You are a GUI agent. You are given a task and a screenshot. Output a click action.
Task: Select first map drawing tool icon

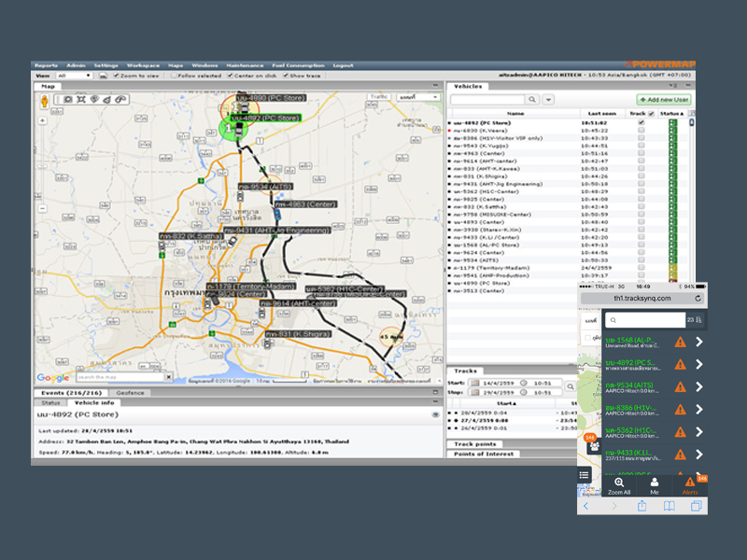pyautogui.click(x=67, y=100)
